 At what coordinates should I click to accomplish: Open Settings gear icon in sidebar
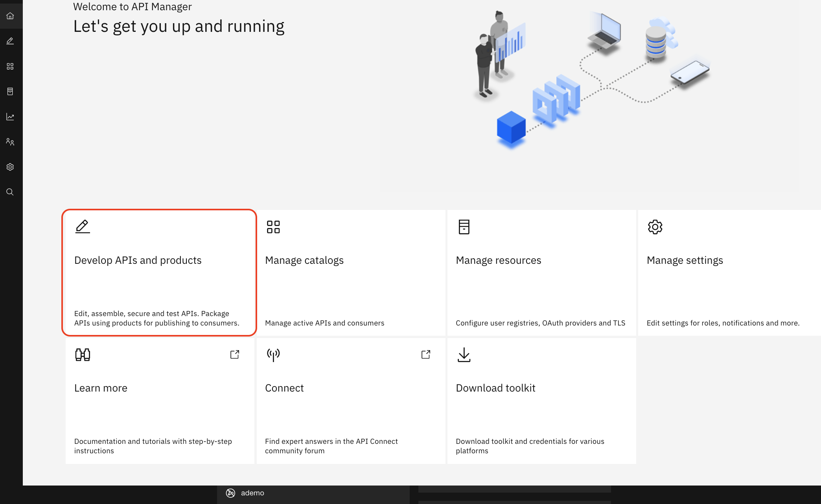(x=10, y=167)
